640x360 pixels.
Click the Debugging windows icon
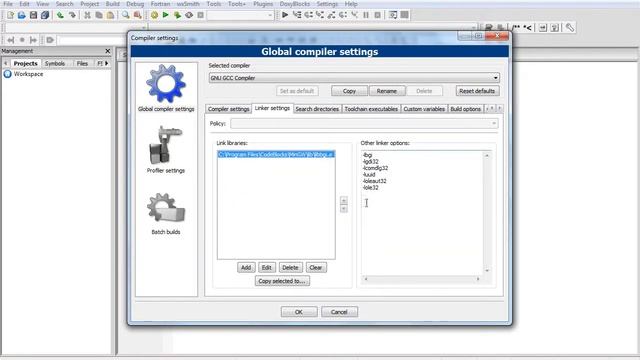[393, 15]
